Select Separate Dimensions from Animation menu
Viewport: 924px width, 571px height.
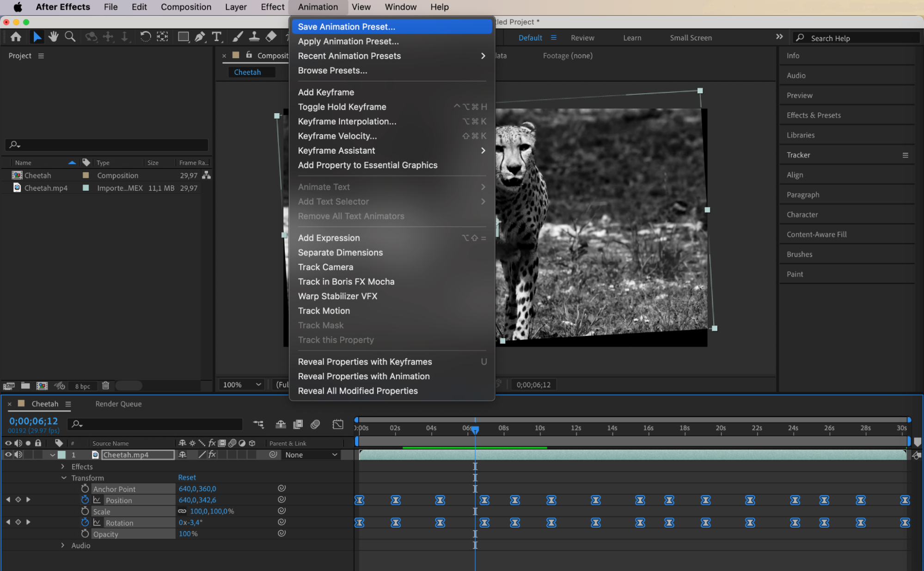pos(340,252)
